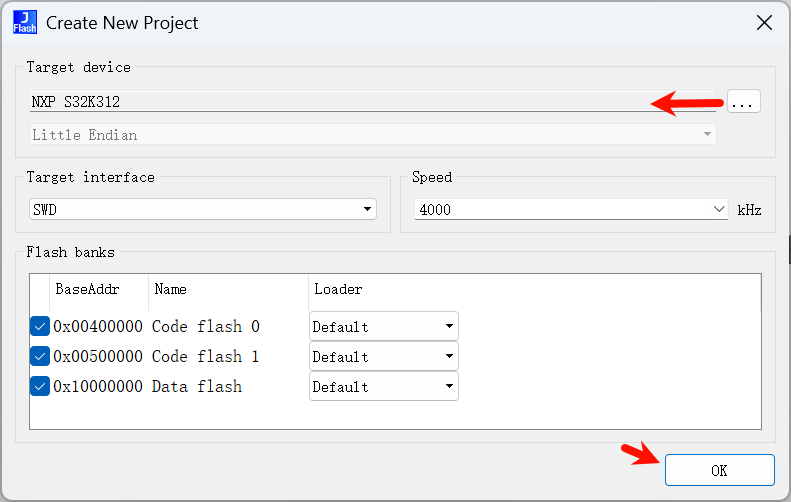The height and width of the screenshot is (502, 791).
Task: Open the Loader dropdown for Code flash 1
Action: tap(383, 357)
